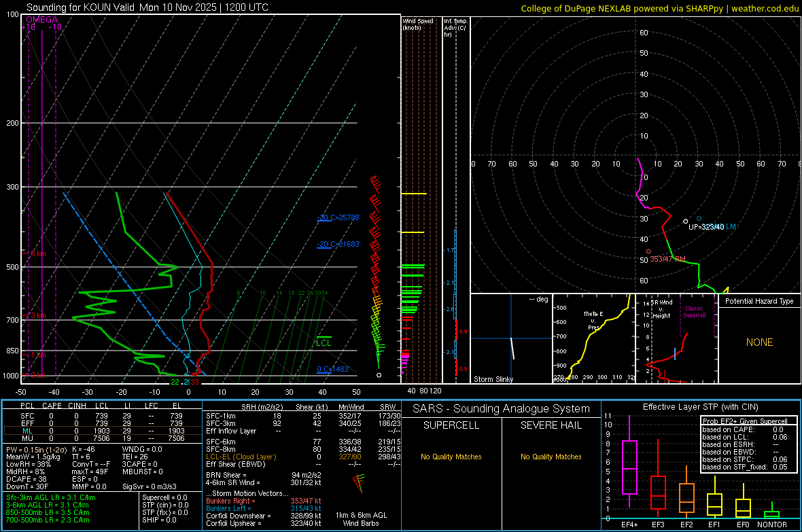The image size is (802, 532).
Task: Click the Theta-E v. Pres panel title
Action: (x=593, y=320)
